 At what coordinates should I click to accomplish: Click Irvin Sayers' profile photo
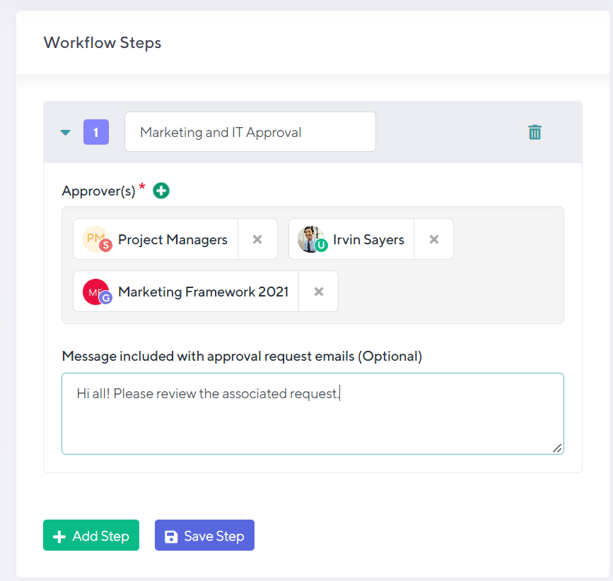312,240
